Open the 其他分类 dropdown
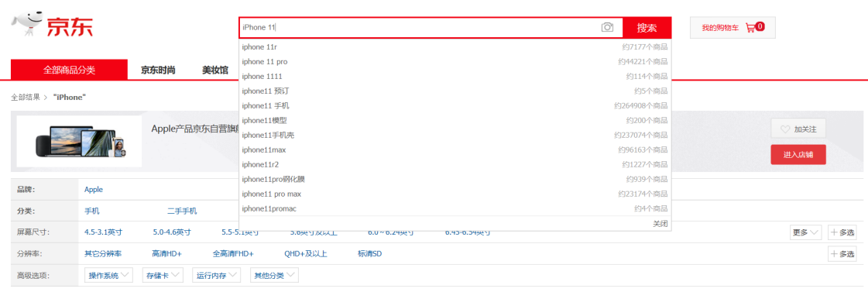 274,276
